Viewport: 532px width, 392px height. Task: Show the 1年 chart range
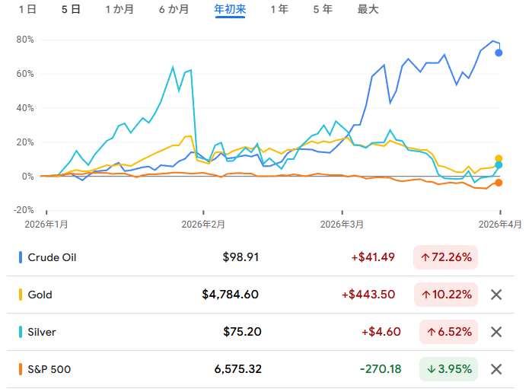(x=279, y=10)
